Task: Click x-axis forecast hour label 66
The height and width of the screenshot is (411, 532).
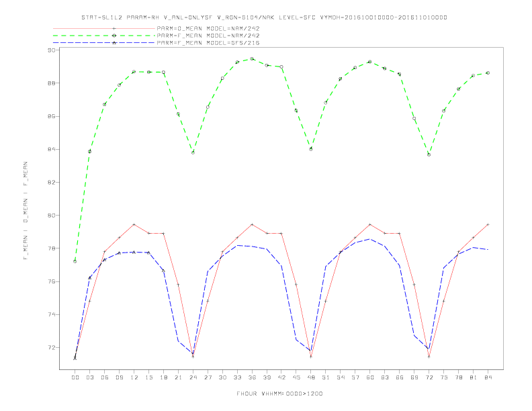Action: click(x=400, y=377)
